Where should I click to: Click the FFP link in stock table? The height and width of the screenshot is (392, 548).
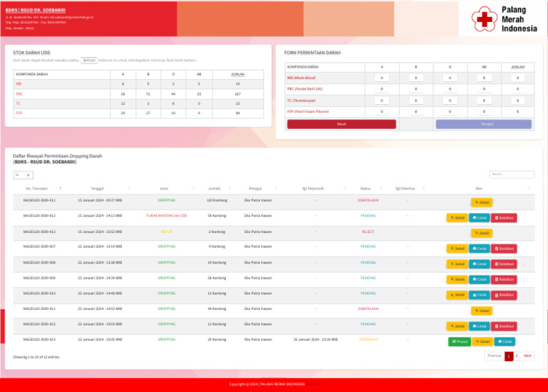(x=19, y=113)
